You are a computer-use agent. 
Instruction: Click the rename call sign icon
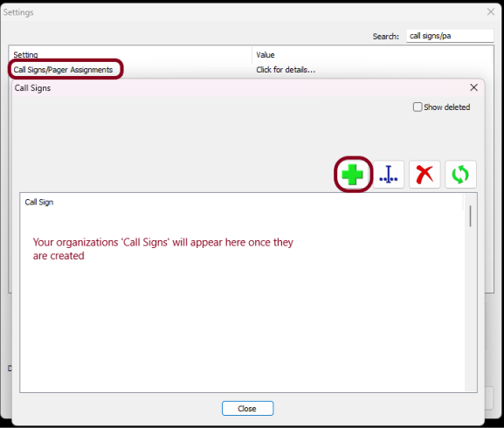point(389,175)
